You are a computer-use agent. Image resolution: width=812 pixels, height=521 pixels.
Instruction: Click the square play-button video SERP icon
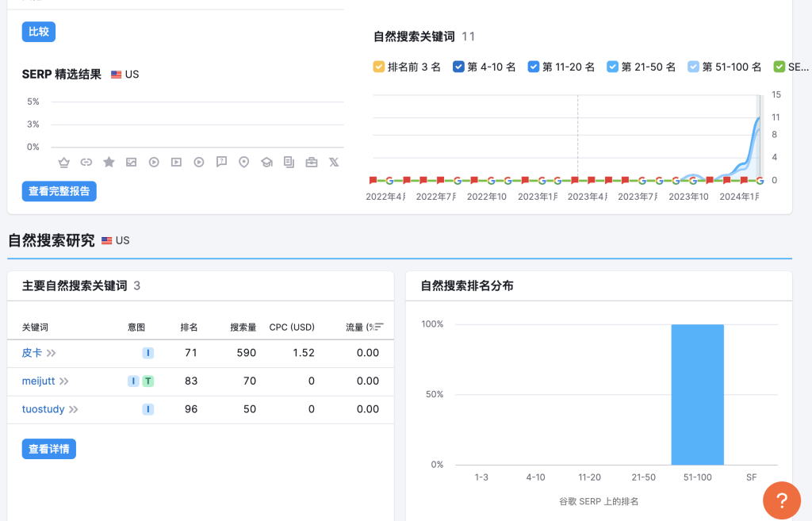177,162
